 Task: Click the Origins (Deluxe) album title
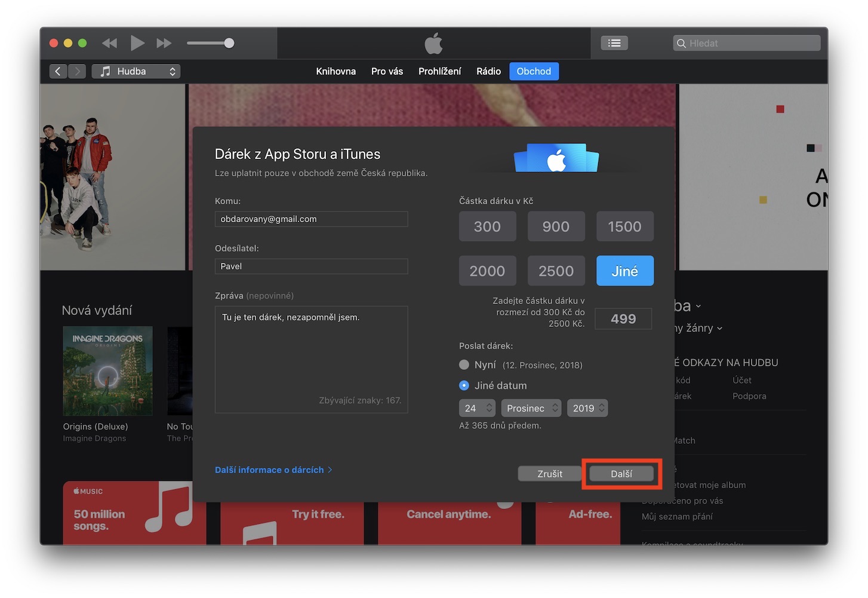96,427
